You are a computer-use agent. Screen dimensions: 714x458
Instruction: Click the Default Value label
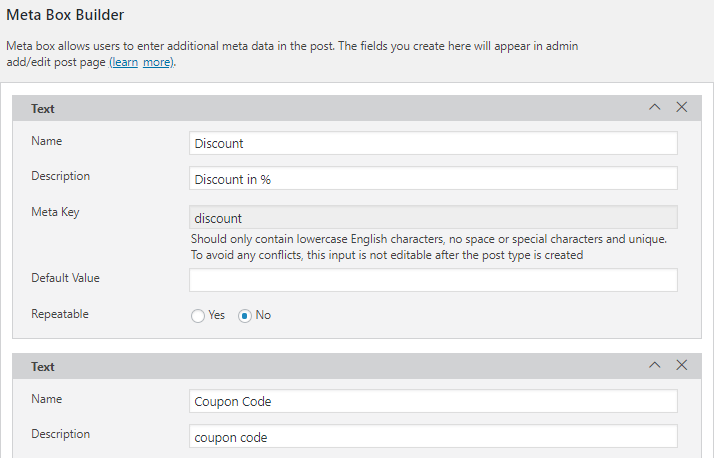tap(65, 278)
